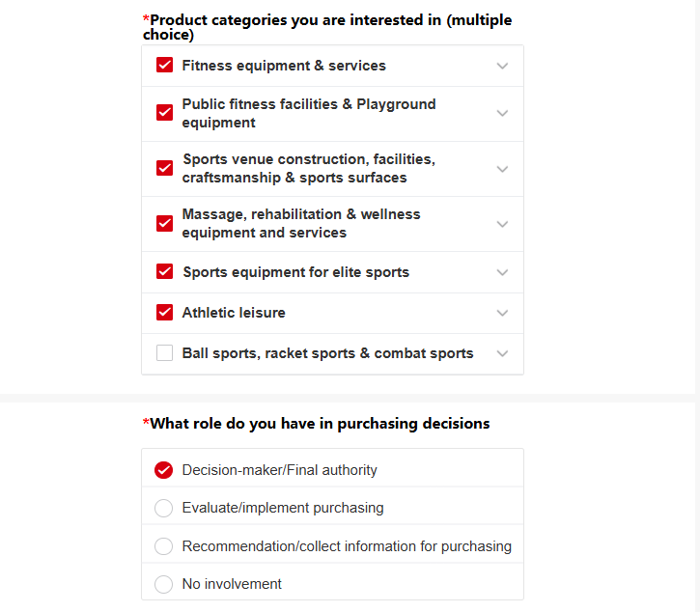The height and width of the screenshot is (612, 700).
Task: Expand Sports equipment for elite sports chevron
Action: 502,272
